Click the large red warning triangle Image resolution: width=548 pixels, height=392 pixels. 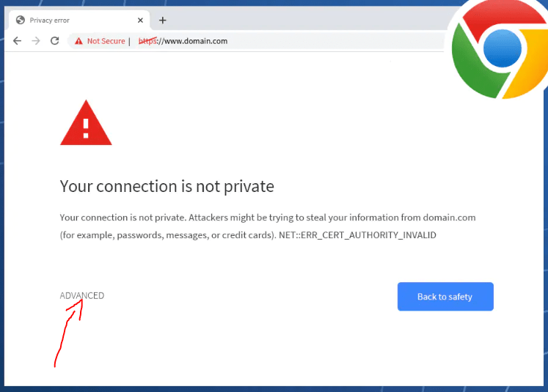click(86, 122)
